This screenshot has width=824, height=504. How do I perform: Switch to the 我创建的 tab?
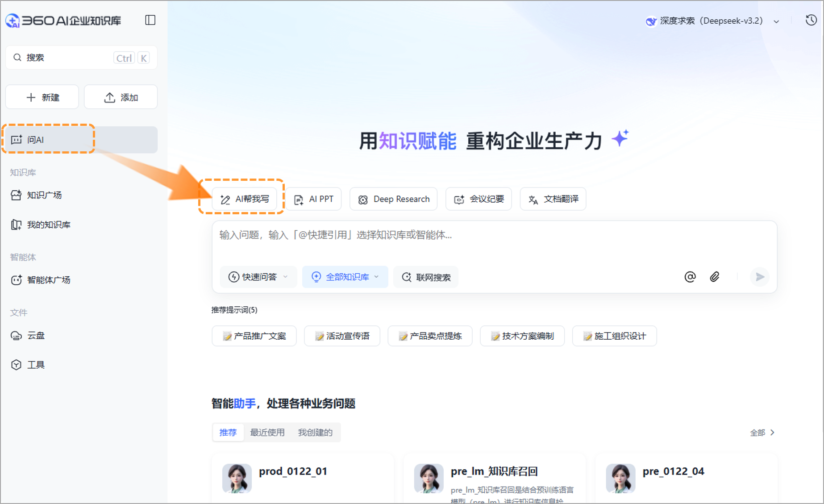click(x=315, y=432)
